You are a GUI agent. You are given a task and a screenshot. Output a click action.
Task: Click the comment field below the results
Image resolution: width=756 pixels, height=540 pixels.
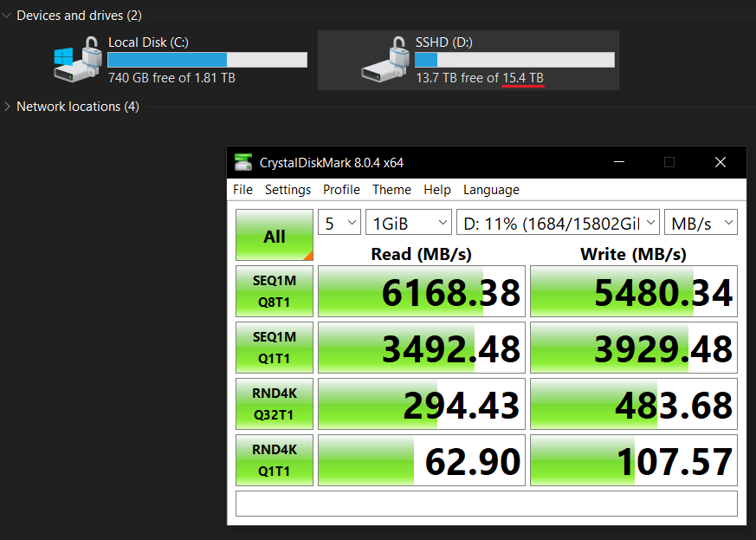[487, 504]
